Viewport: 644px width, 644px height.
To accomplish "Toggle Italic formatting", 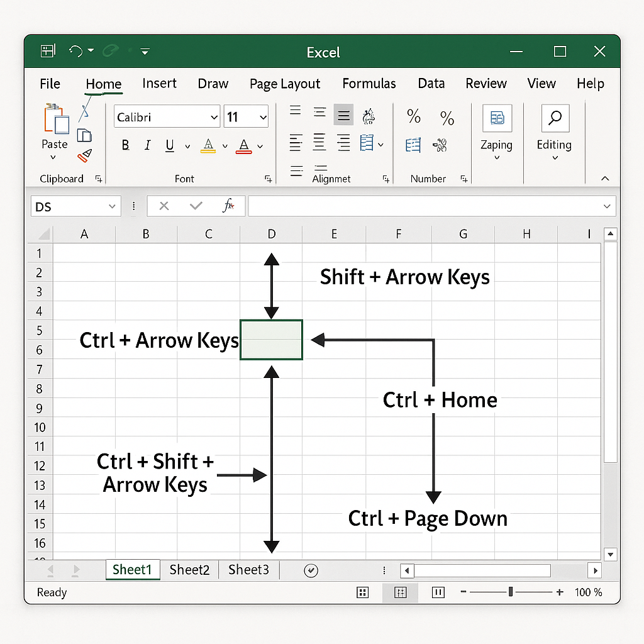I will [x=147, y=145].
